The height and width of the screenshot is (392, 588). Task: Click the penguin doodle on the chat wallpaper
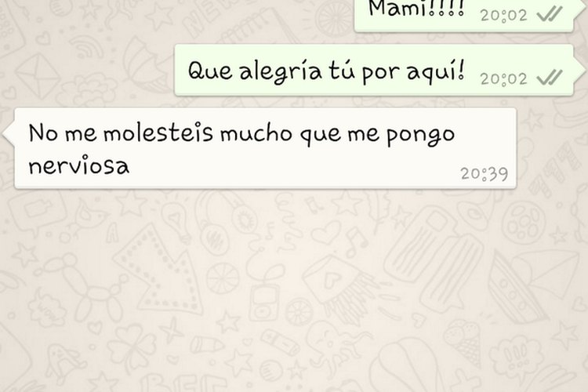pos(64,362)
